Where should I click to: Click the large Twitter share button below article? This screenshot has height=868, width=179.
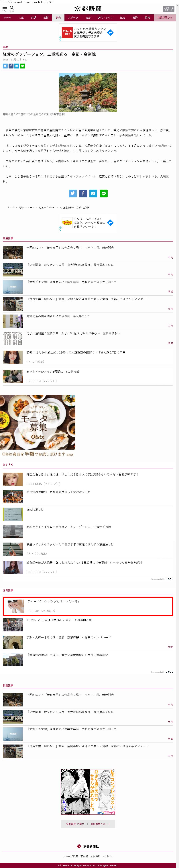tap(72, 193)
